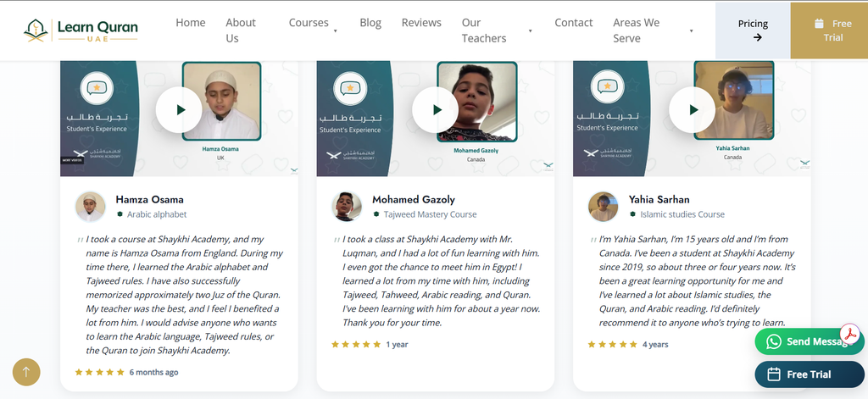
Task: Click Hamza Osama's round avatar
Action: click(90, 207)
